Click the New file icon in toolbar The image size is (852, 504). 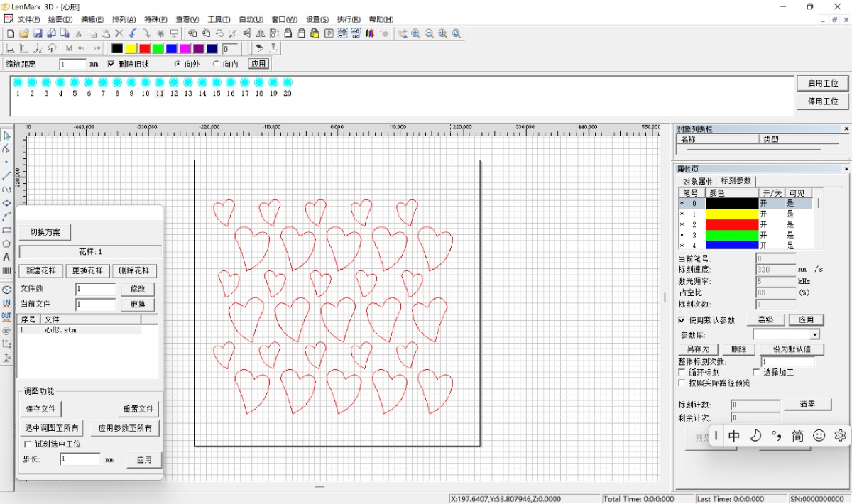[11, 33]
